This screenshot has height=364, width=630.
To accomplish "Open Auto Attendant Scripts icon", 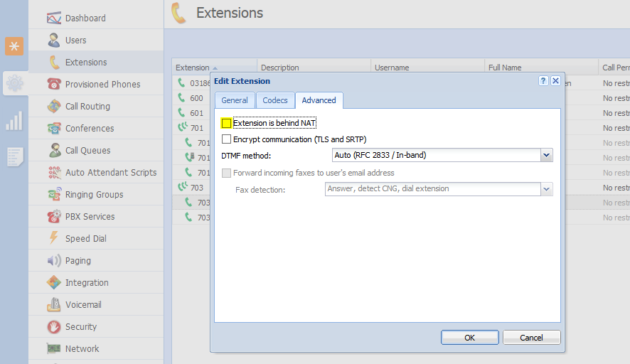I will pyautogui.click(x=54, y=173).
